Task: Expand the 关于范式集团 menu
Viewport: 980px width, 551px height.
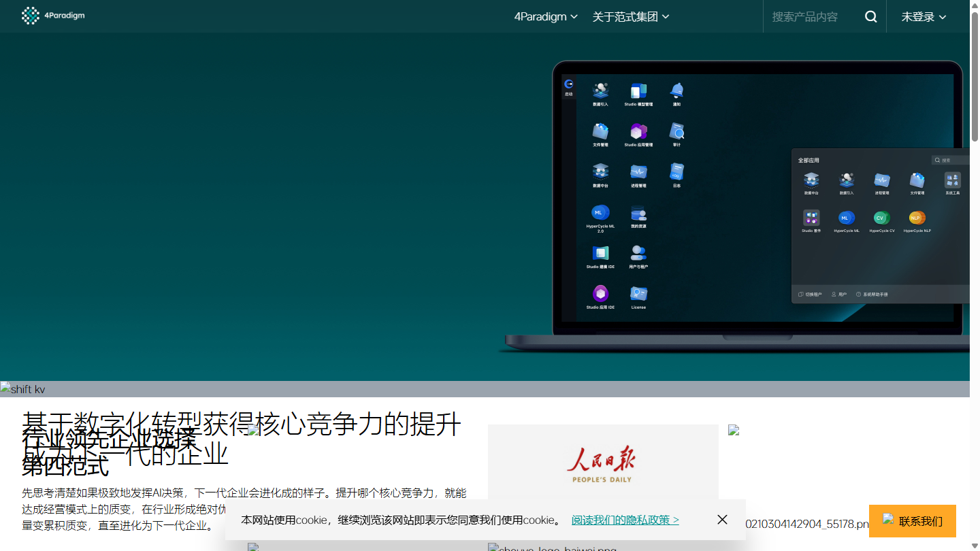Action: [x=631, y=16]
